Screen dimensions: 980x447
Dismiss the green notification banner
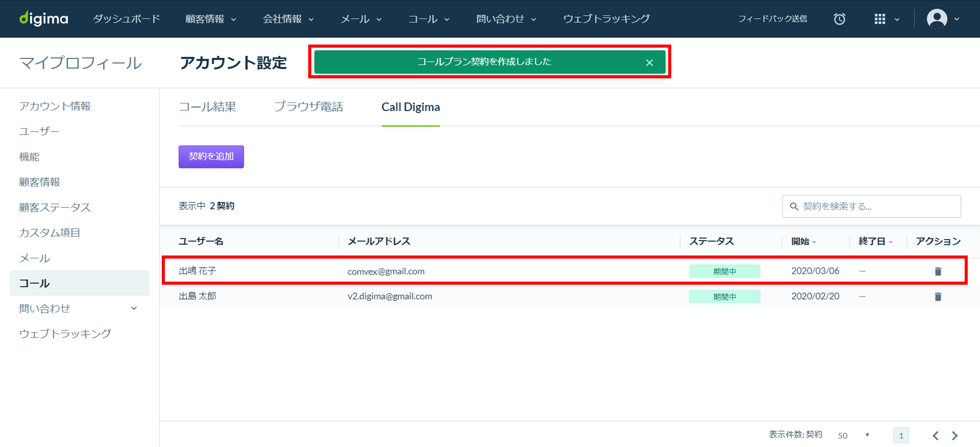point(649,62)
